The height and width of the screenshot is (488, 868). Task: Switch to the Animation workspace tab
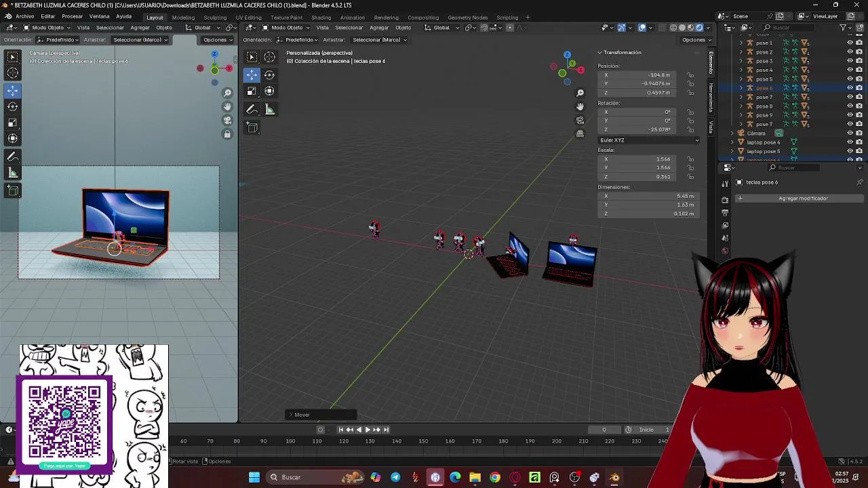(x=352, y=18)
